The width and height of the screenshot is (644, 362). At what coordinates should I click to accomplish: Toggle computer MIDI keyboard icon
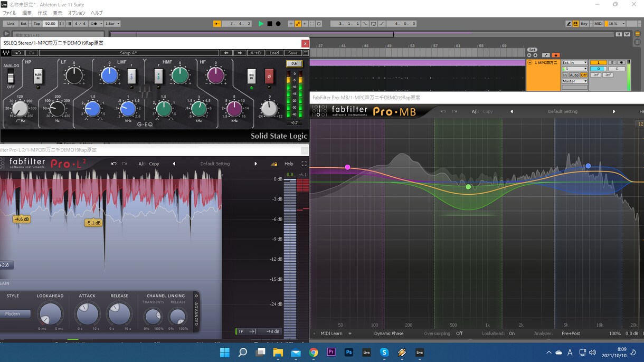[x=575, y=24]
